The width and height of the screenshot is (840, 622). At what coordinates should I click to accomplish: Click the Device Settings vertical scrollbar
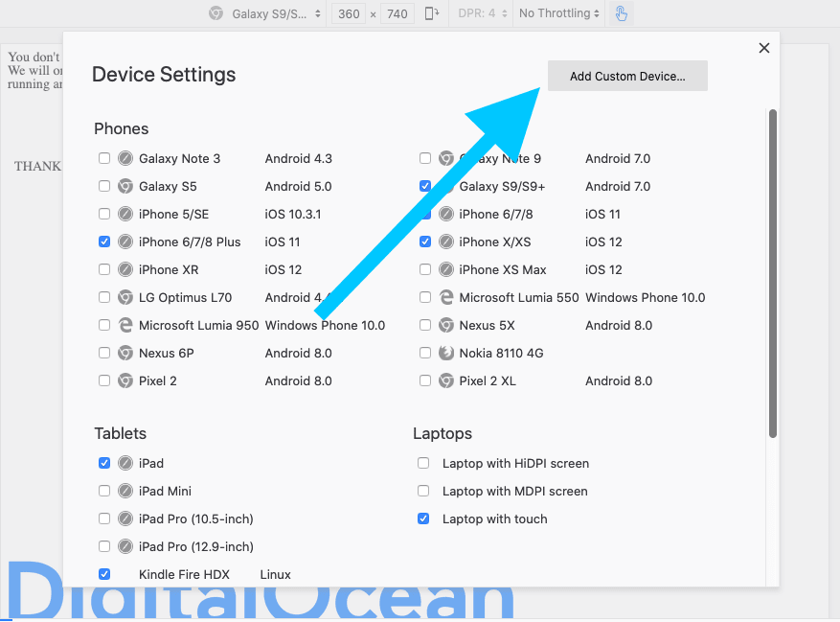pyautogui.click(x=773, y=273)
